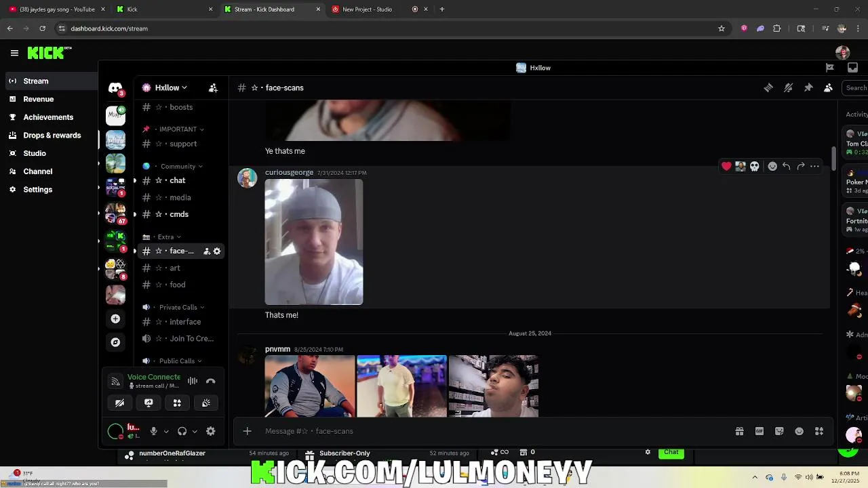Open Discord direct messages home icon
The width and height of the screenshot is (868, 488).
coord(115,88)
